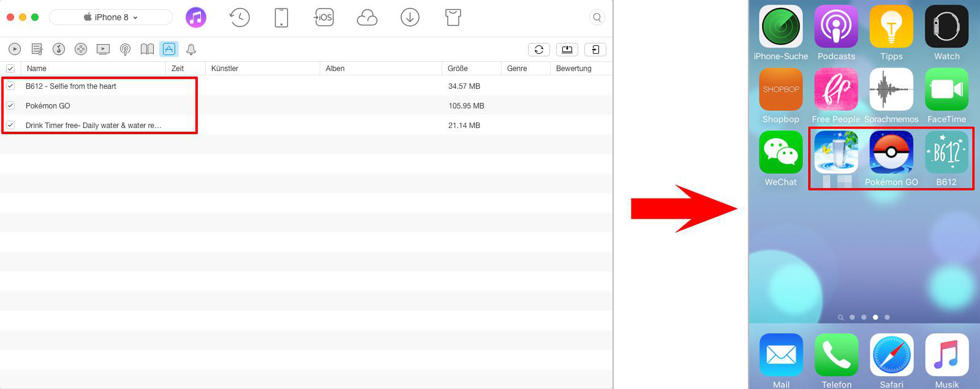
Task: Select the bell tones category icon
Action: [191, 49]
